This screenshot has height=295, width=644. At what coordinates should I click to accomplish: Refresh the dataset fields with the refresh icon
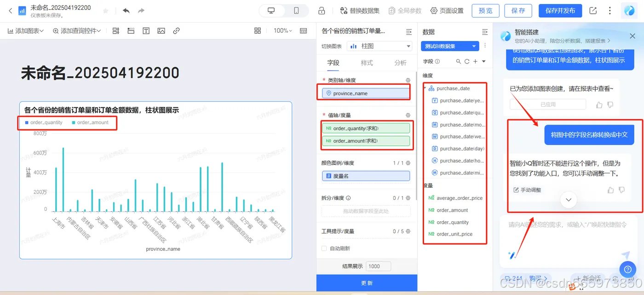point(467,62)
